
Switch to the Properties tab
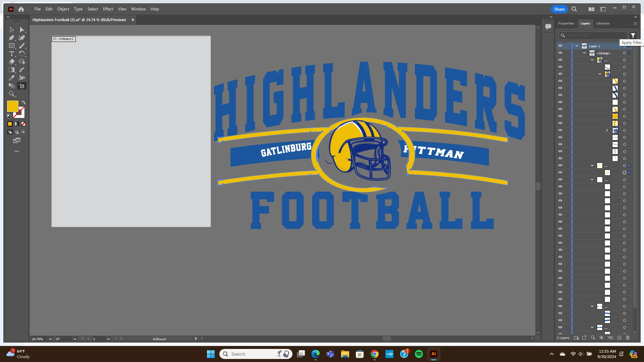(x=566, y=23)
